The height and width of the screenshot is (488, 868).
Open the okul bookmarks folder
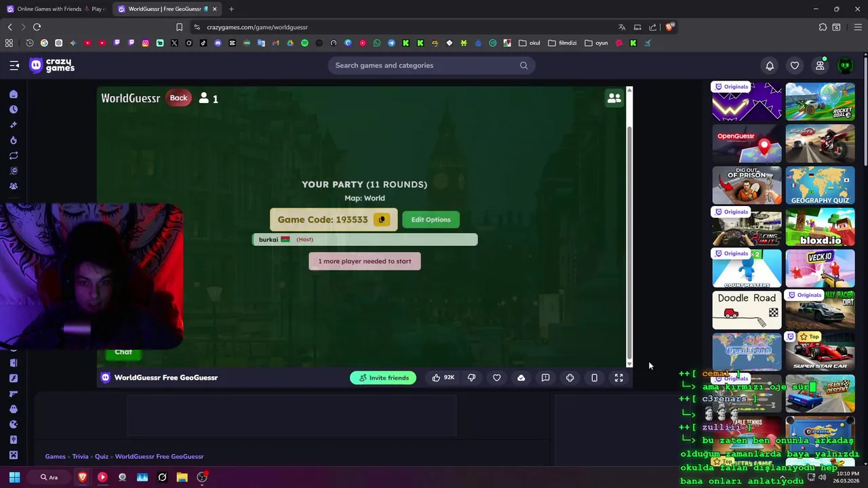530,43
